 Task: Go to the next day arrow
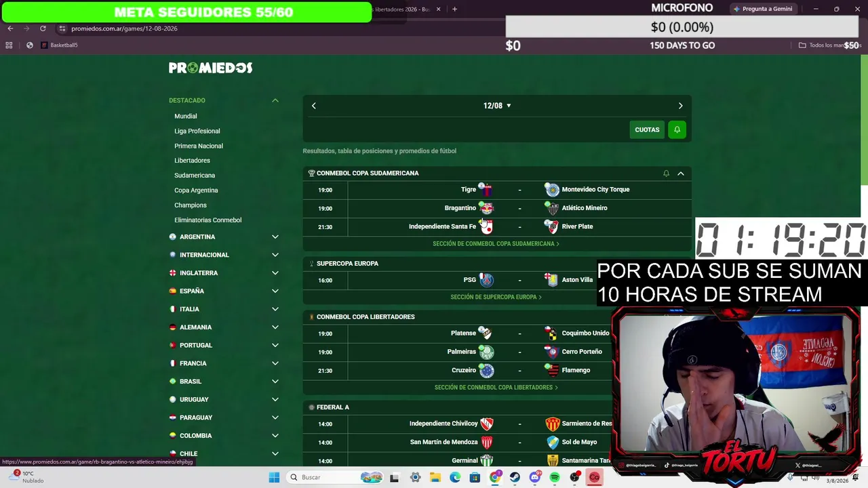681,106
